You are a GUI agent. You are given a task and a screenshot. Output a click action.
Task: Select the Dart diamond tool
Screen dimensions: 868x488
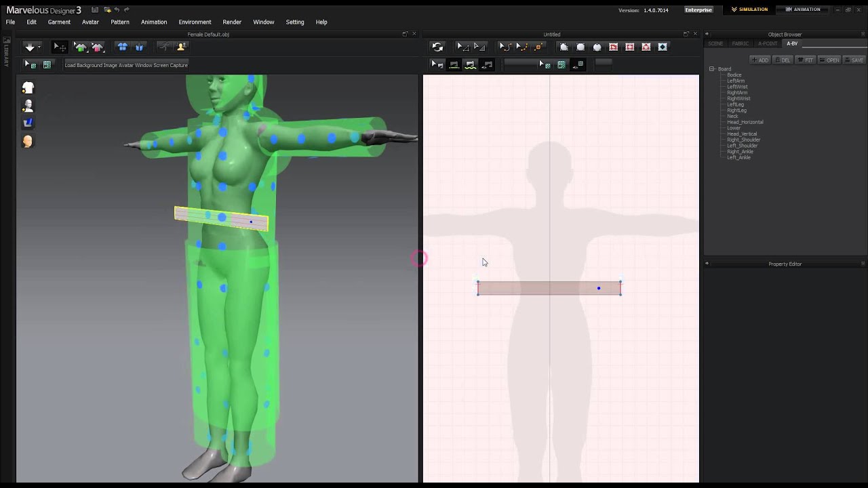[663, 47]
